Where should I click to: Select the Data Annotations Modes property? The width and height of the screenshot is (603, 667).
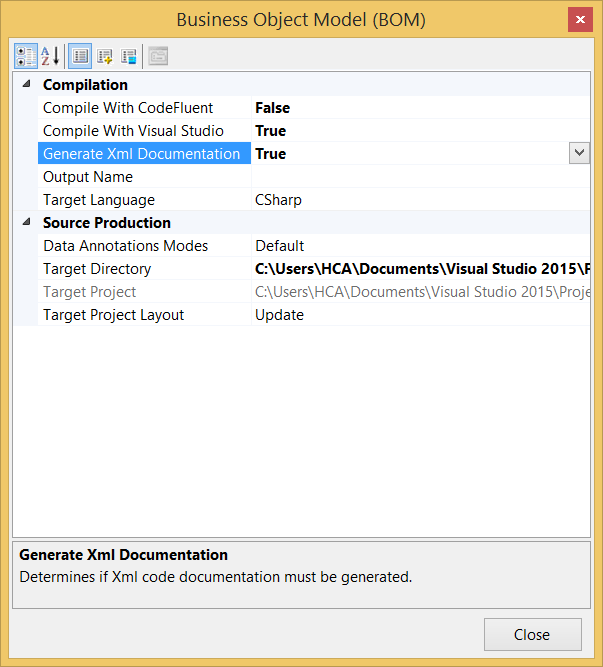pyautogui.click(x=126, y=246)
